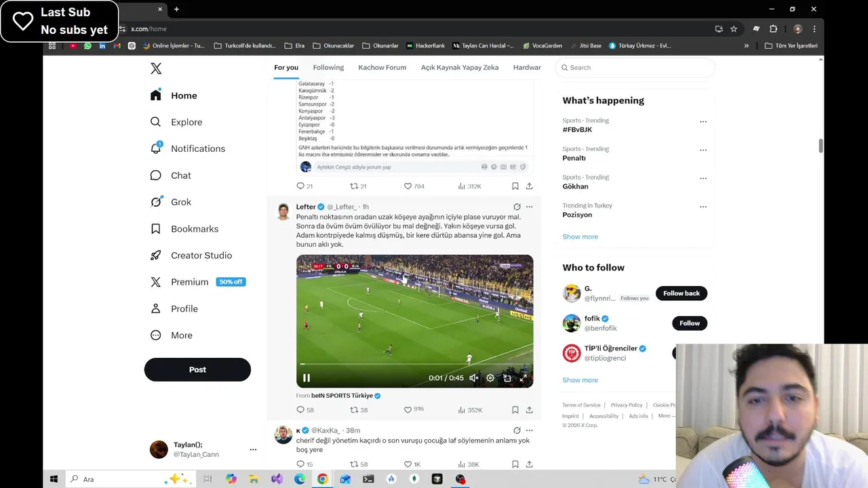The image size is (868, 488).
Task: Expand hidden bookmarks chevron
Action: (747, 46)
